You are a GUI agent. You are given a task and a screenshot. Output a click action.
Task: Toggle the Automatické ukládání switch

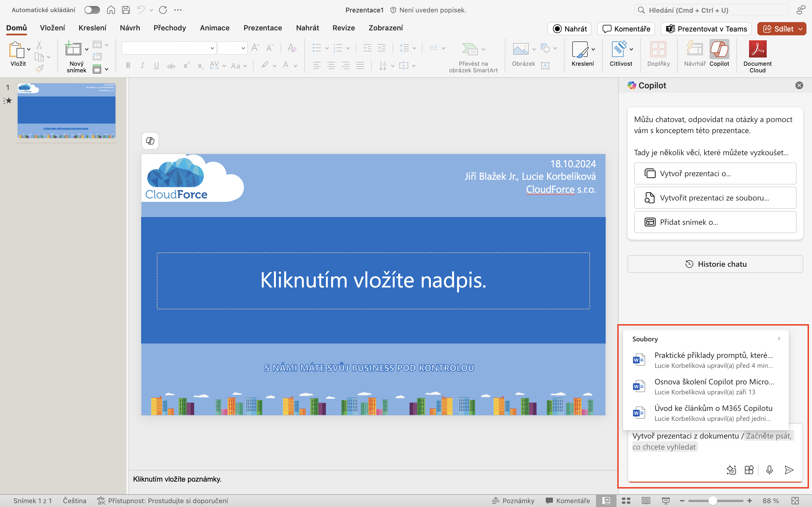point(92,10)
